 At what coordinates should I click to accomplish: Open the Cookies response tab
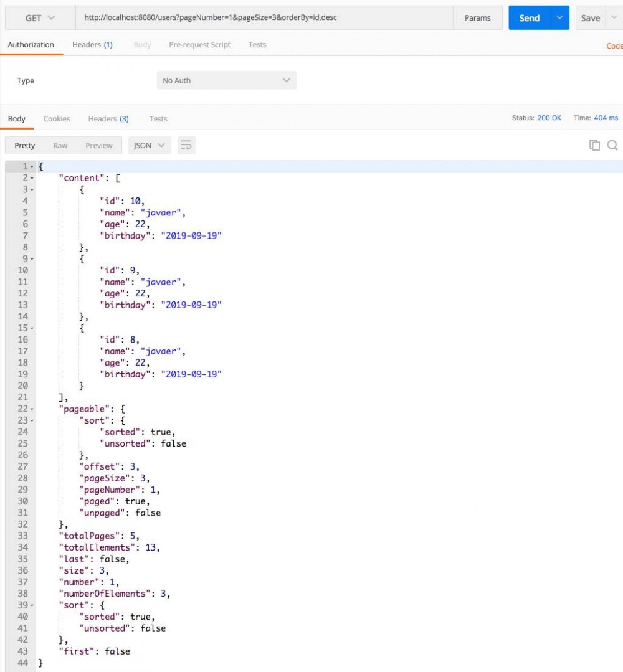(57, 118)
